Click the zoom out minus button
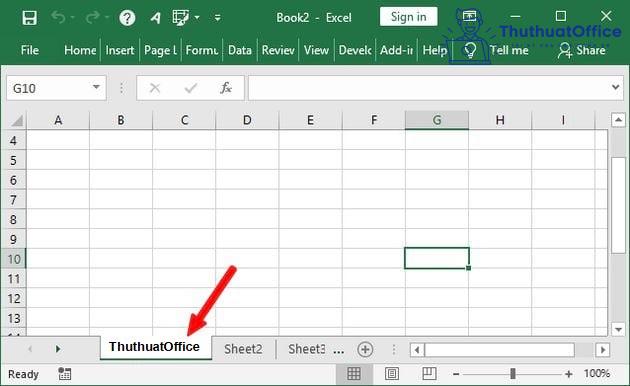The width and height of the screenshot is (630, 386). point(456,374)
